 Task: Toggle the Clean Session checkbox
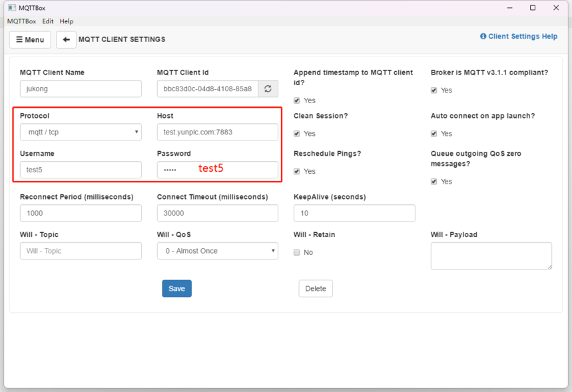click(297, 134)
